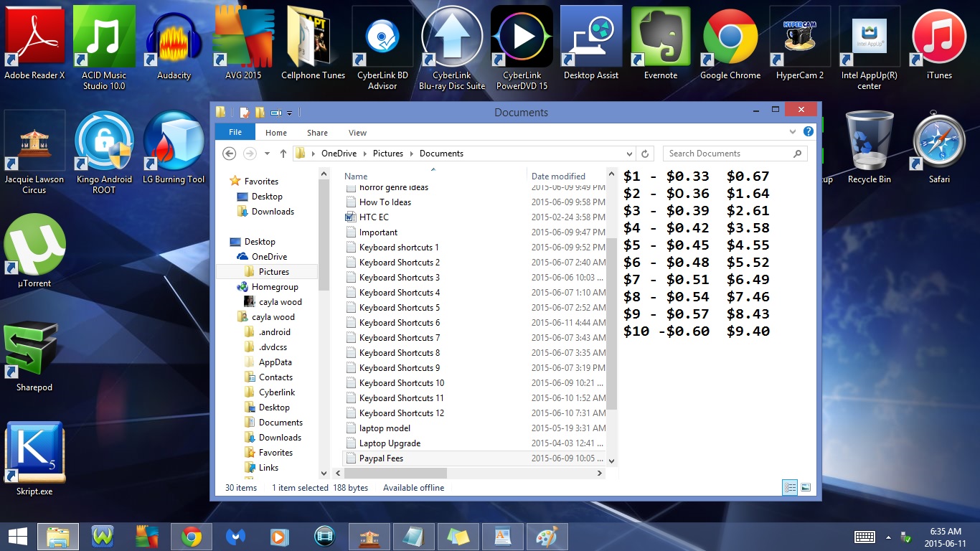Launch Safari desktop icon
The image size is (980, 551).
click(x=939, y=147)
